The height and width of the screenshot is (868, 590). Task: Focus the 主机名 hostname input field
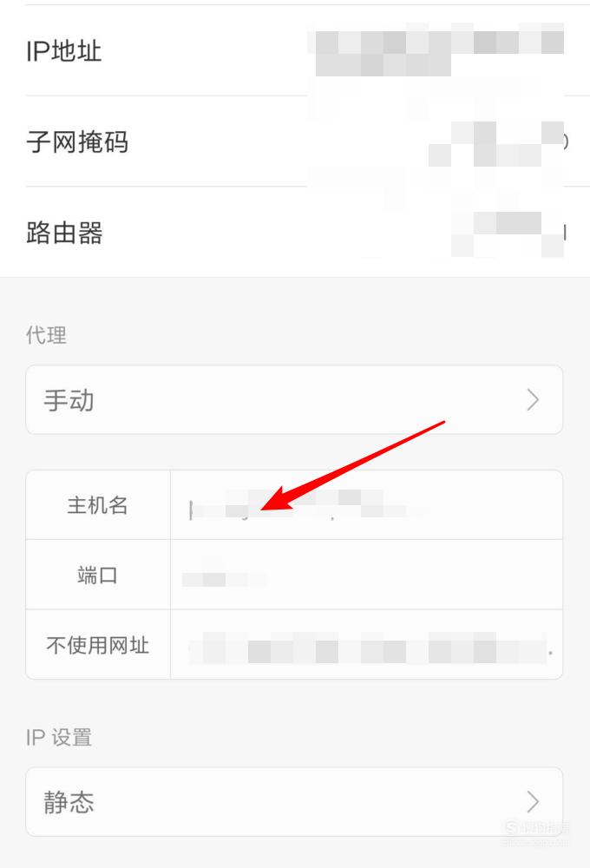(366, 505)
